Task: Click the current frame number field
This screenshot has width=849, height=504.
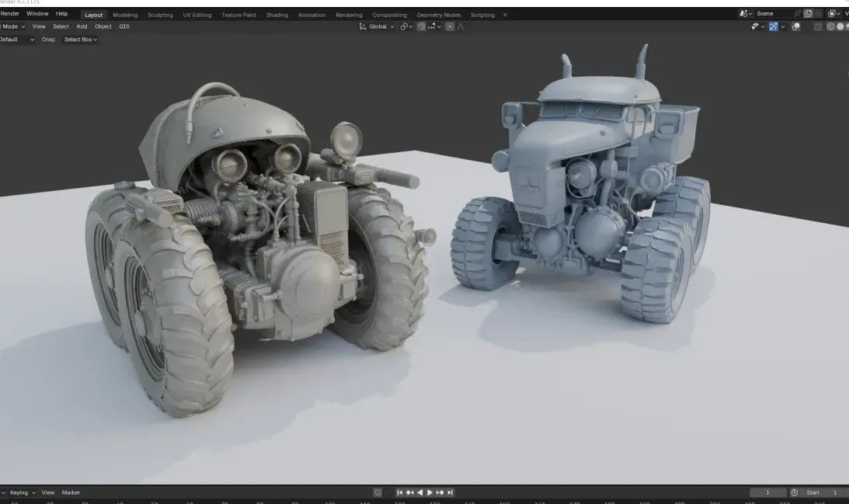Action: click(768, 492)
